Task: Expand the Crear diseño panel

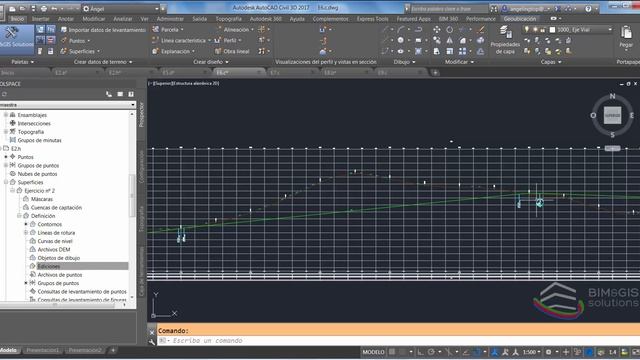Action: (211, 62)
